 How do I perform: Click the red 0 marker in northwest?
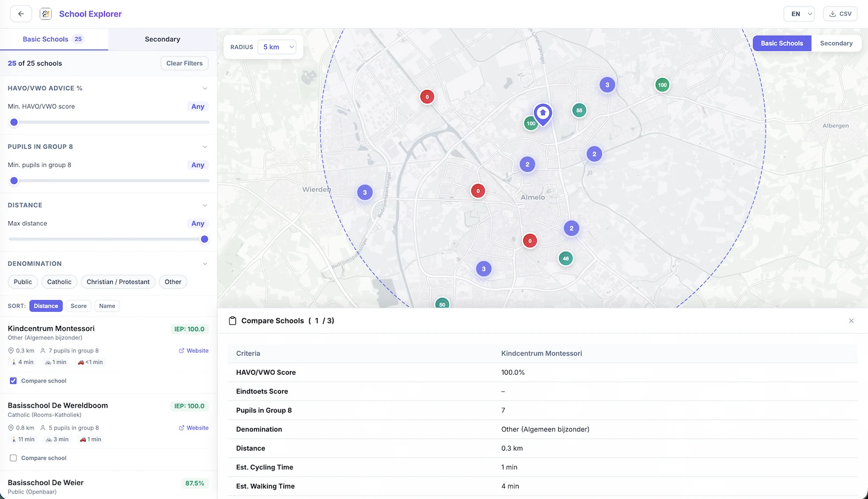(427, 97)
